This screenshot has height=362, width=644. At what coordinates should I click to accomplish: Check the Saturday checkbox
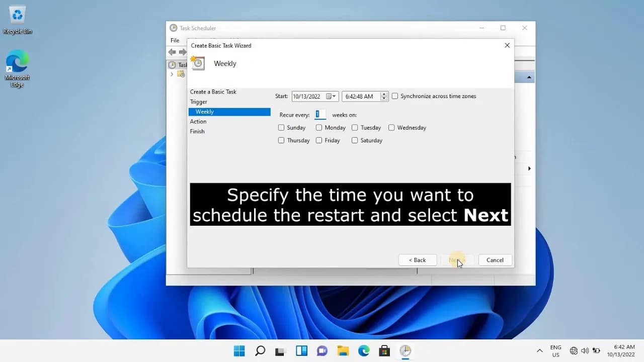pyautogui.click(x=355, y=140)
